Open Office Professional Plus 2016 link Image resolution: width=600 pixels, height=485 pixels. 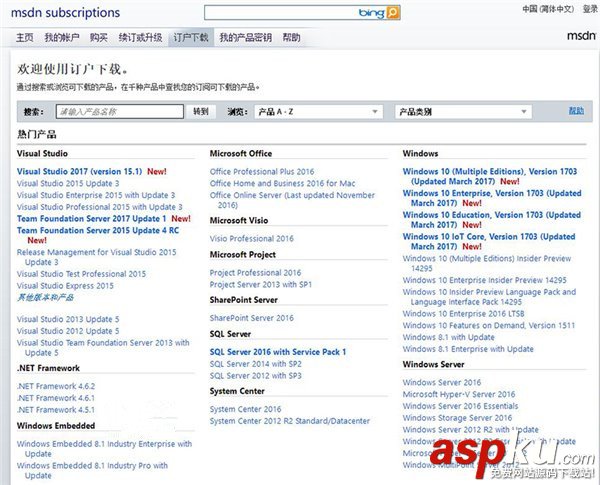click(x=262, y=171)
